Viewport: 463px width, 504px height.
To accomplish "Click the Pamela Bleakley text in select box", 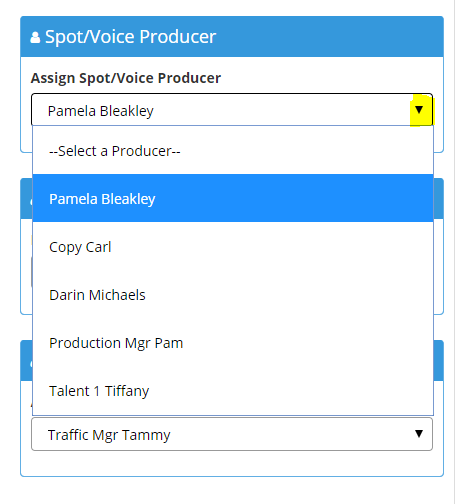I will coord(101,111).
